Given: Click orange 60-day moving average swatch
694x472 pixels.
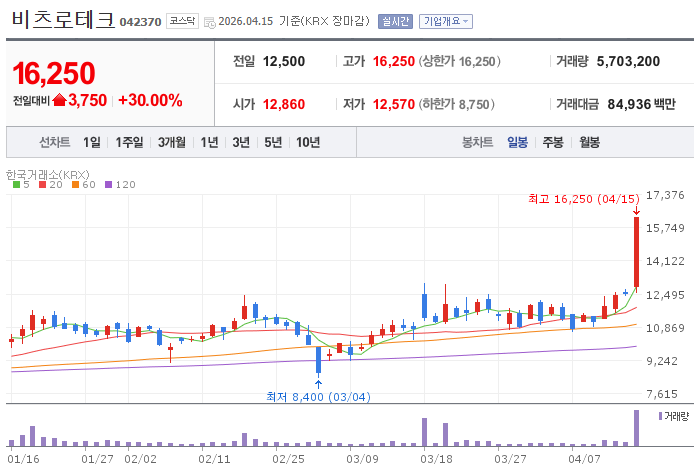Looking at the screenshot, I should [75, 185].
